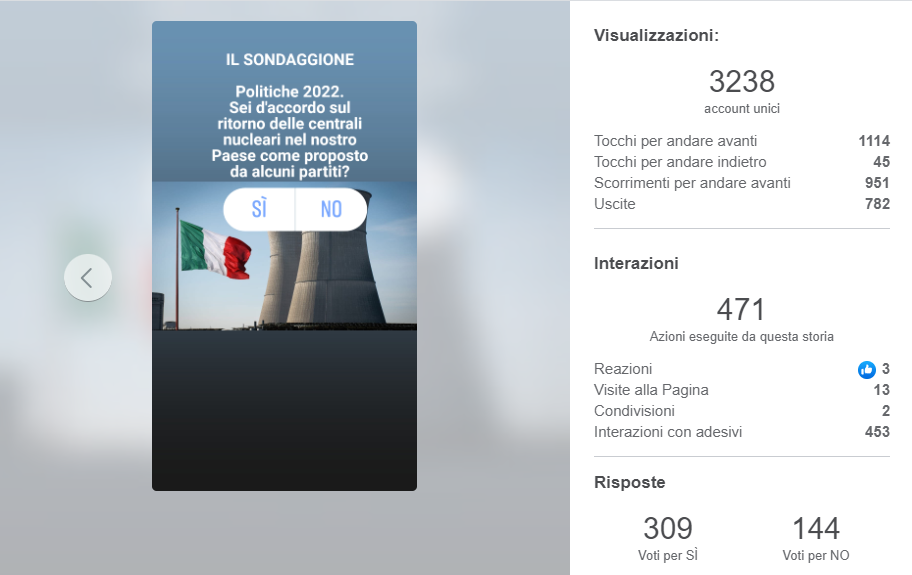Select the 144 'Voti per NO' result

816,528
